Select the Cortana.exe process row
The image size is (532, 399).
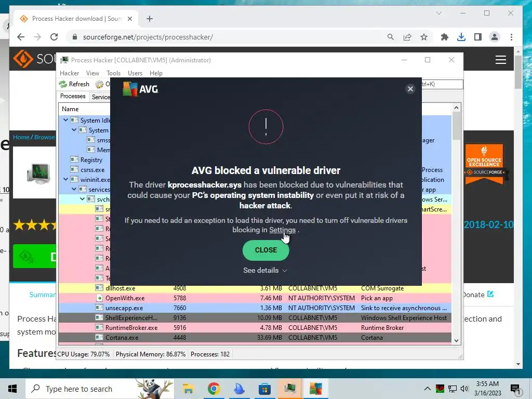click(255, 338)
